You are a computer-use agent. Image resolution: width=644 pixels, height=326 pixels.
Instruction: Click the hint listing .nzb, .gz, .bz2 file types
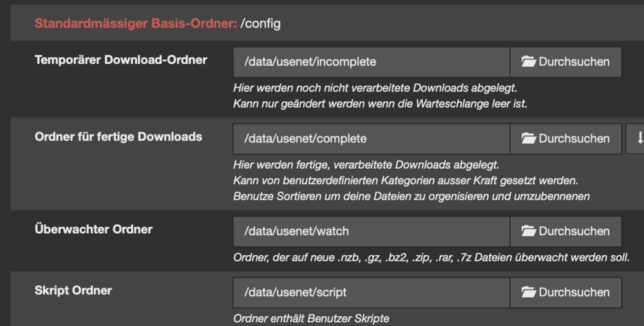[x=431, y=257]
